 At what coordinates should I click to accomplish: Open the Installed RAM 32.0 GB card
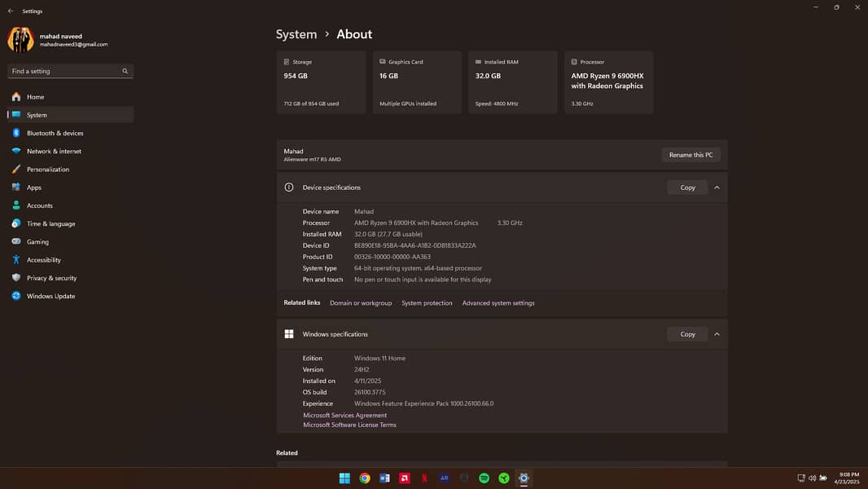point(513,82)
